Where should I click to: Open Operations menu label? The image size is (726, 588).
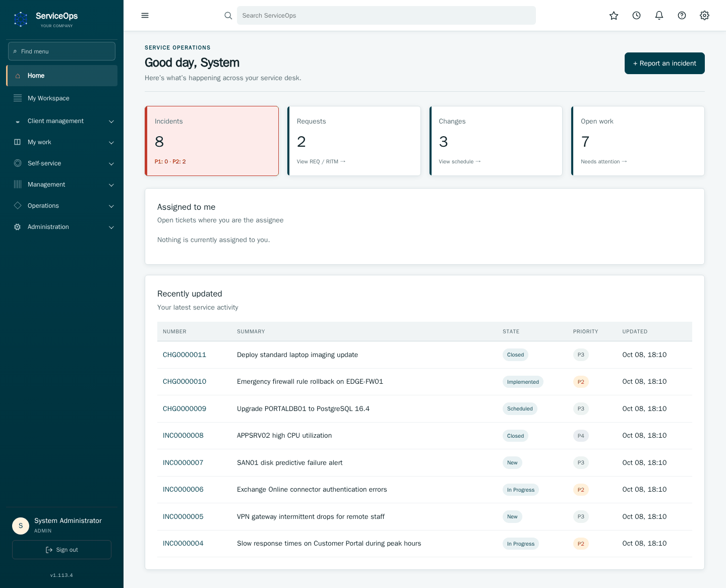pos(43,206)
